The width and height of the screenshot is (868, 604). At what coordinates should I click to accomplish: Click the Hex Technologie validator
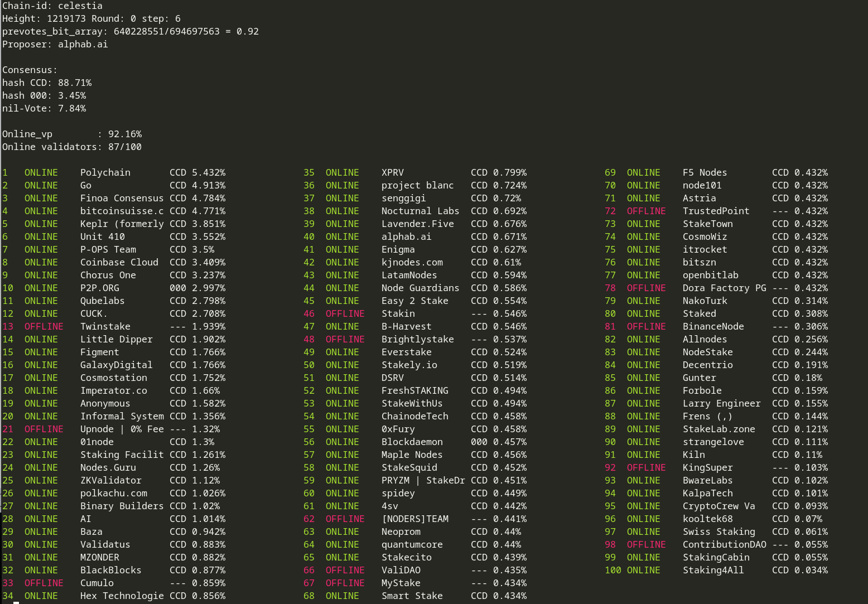tap(122, 596)
